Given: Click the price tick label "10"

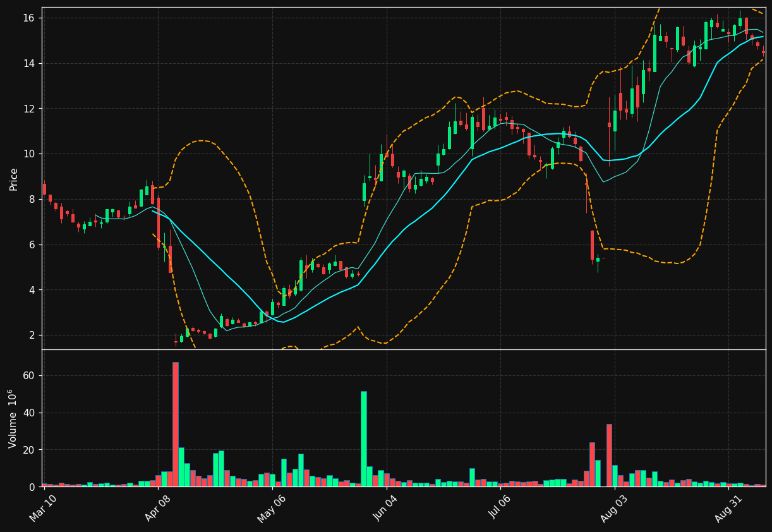Looking at the screenshot, I should [x=30, y=154].
